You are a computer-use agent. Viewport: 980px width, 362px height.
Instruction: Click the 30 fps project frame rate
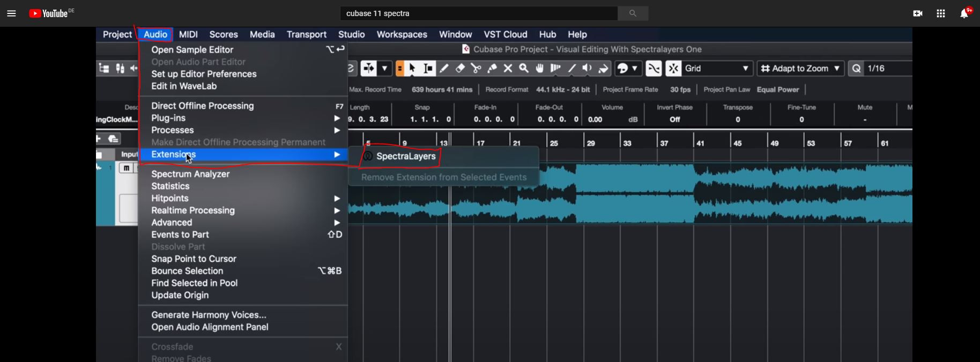pos(680,89)
